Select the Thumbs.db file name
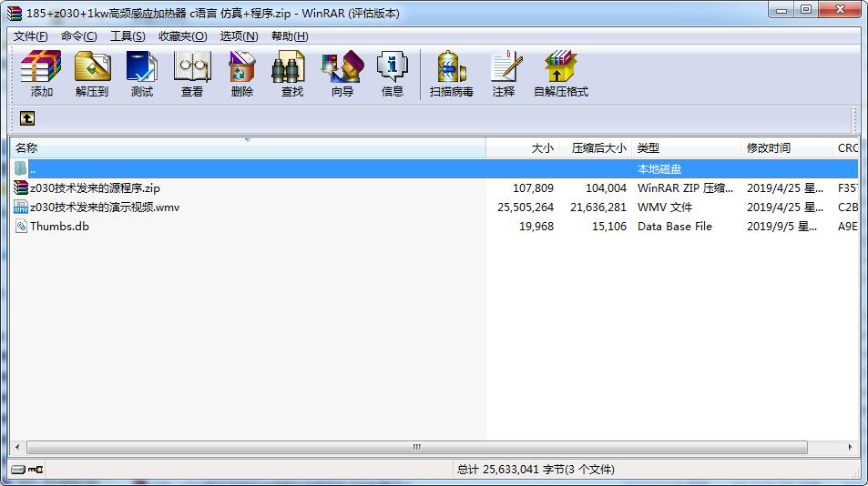Viewport: 868px width, 486px height. point(59,226)
